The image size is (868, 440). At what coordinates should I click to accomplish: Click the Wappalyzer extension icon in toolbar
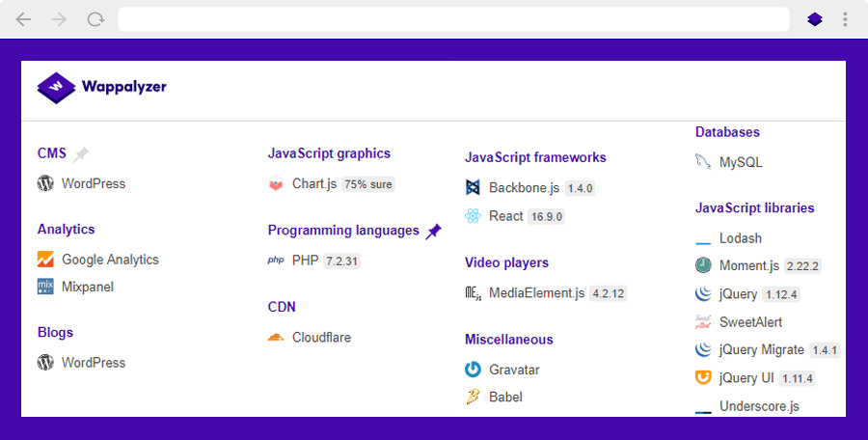tap(815, 19)
